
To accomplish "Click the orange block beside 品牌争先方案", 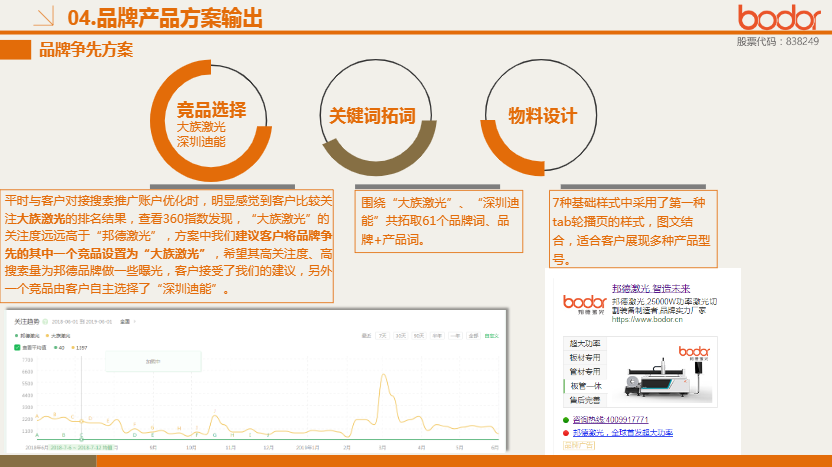I will [15, 50].
